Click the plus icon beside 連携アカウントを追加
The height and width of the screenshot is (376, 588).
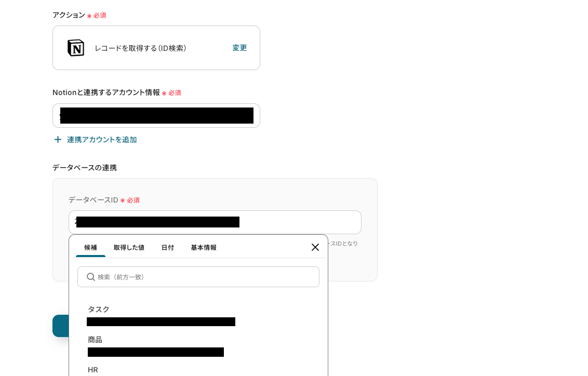coord(58,140)
